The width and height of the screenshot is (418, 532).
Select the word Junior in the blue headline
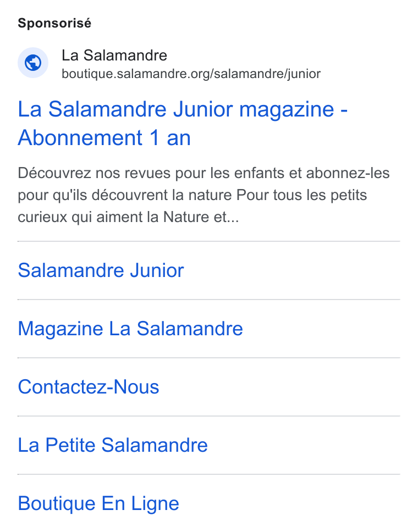tap(203, 109)
